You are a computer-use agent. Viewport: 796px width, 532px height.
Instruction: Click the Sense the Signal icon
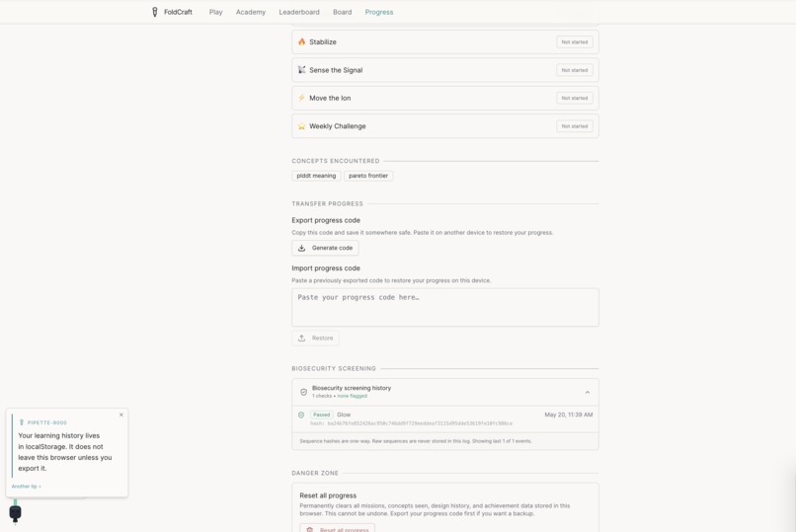tap(301, 70)
